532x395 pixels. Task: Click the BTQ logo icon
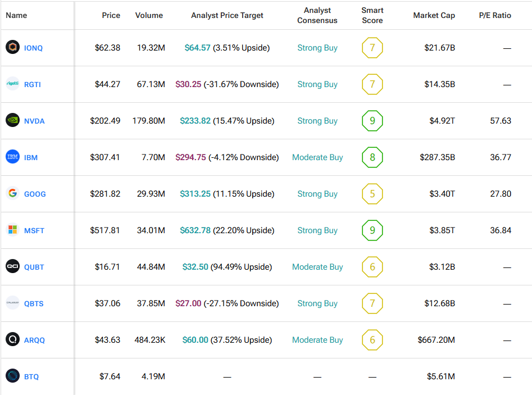[12, 376]
